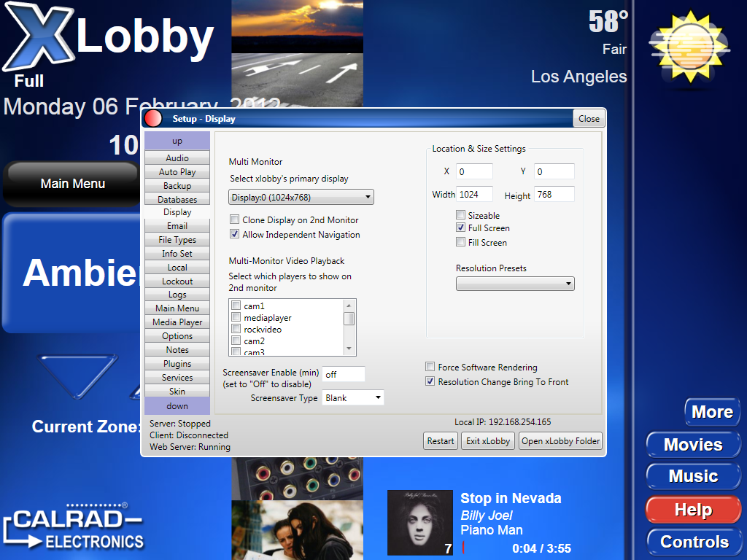Click the More button
Screen dimensions: 747x560
coord(712,412)
